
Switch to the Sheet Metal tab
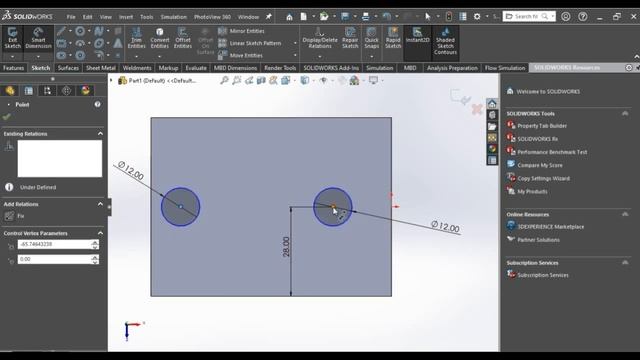tap(101, 68)
